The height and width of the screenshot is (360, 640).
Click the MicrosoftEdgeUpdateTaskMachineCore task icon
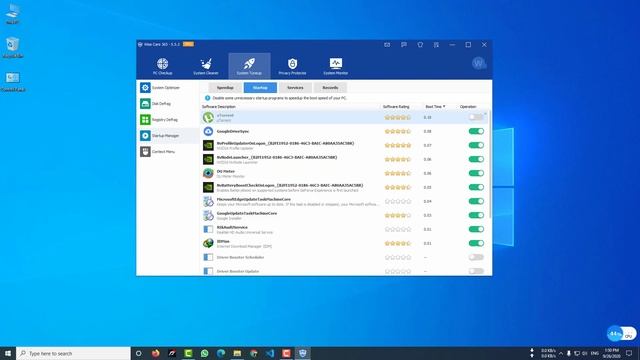pos(208,201)
